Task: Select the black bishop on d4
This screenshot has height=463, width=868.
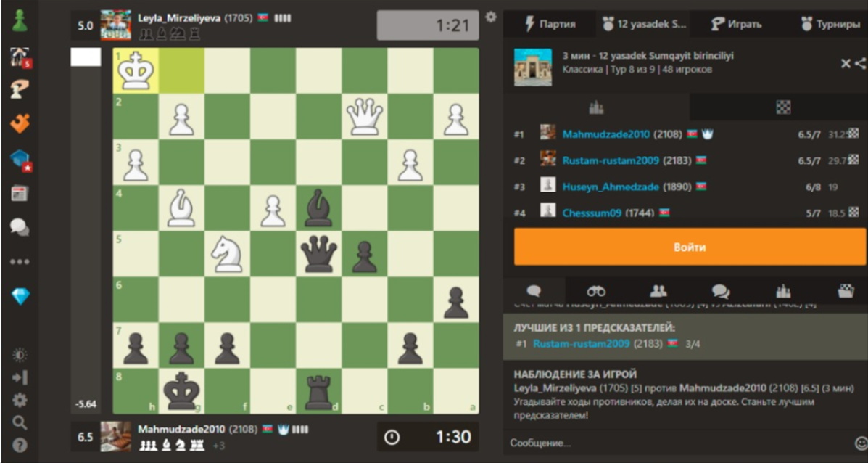Action: click(x=319, y=208)
